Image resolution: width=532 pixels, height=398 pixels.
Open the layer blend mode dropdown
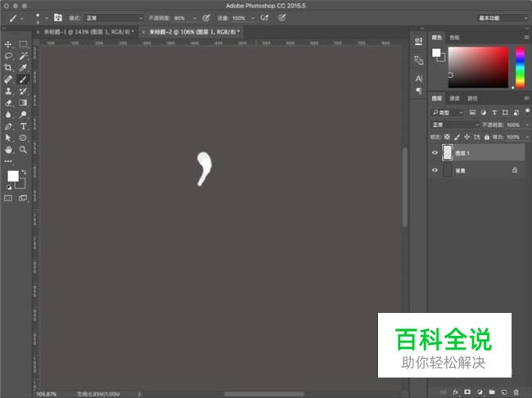tap(455, 124)
